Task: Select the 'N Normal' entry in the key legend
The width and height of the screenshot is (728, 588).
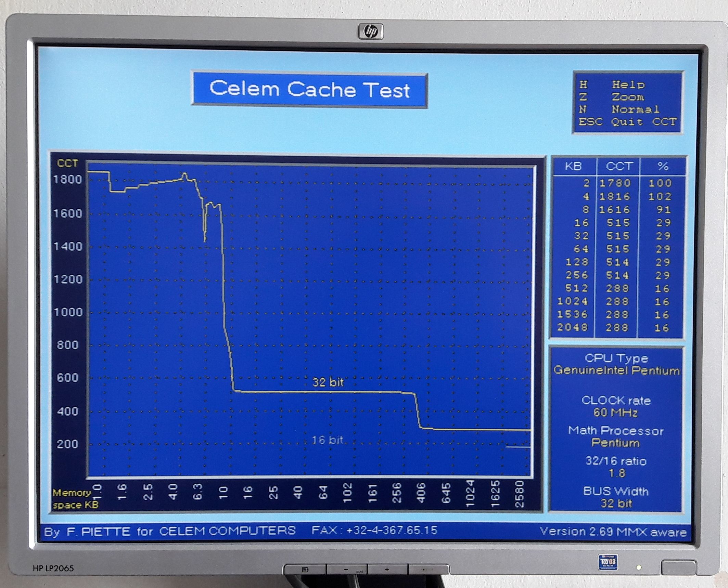Action: coord(619,109)
